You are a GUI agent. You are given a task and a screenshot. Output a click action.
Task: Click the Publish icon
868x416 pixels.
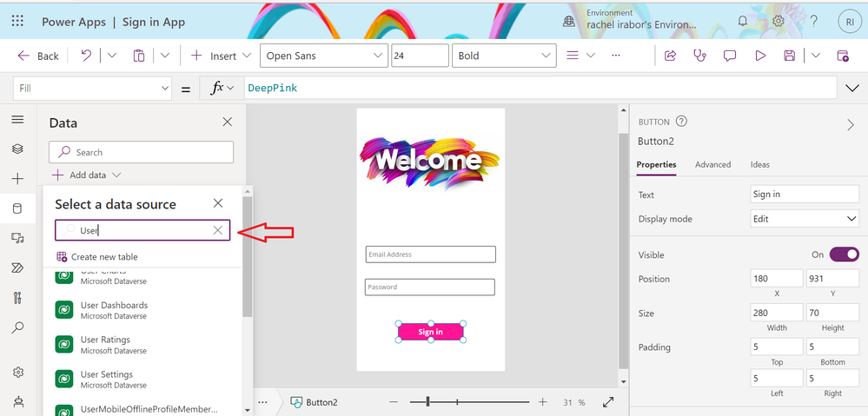[842, 56]
